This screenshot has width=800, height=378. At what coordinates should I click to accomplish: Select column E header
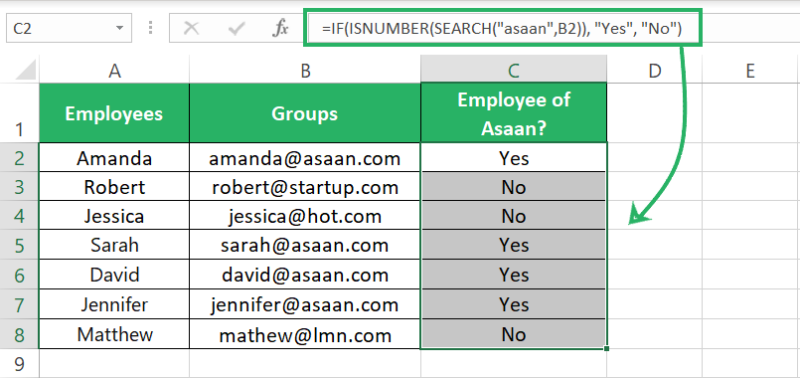tap(751, 70)
